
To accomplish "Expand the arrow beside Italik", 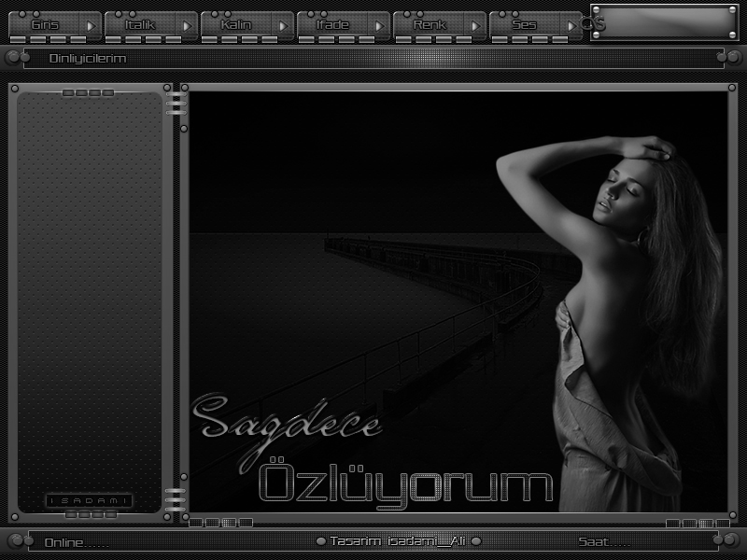I will (188, 26).
